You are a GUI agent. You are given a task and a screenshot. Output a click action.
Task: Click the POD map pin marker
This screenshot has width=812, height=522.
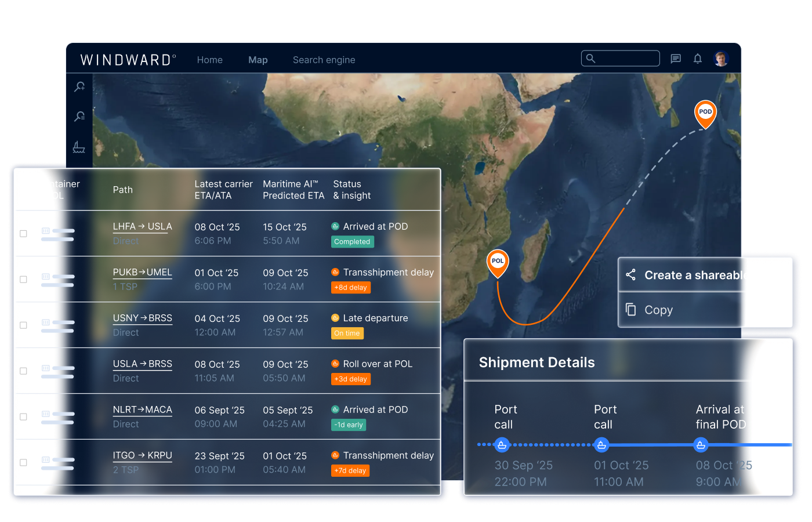[705, 113]
